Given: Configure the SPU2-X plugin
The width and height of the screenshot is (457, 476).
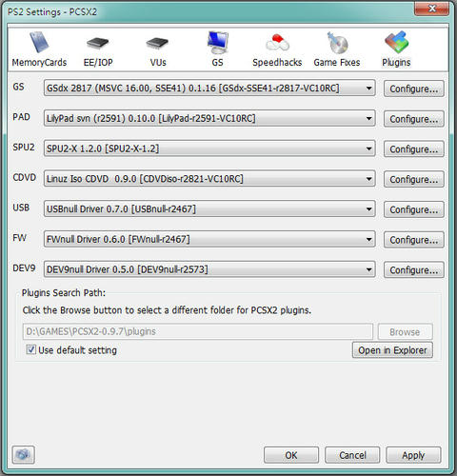Looking at the screenshot, I should tap(414, 149).
